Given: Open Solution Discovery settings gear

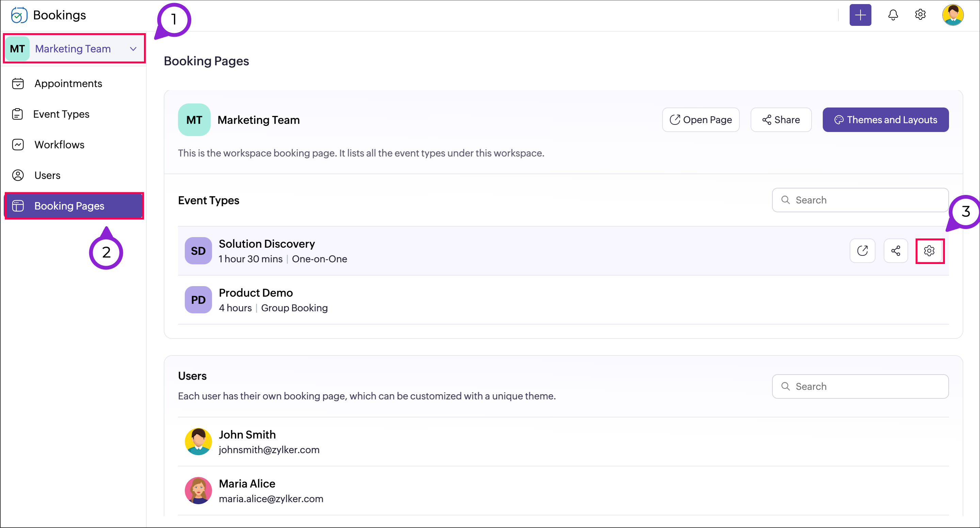Looking at the screenshot, I should pos(929,251).
